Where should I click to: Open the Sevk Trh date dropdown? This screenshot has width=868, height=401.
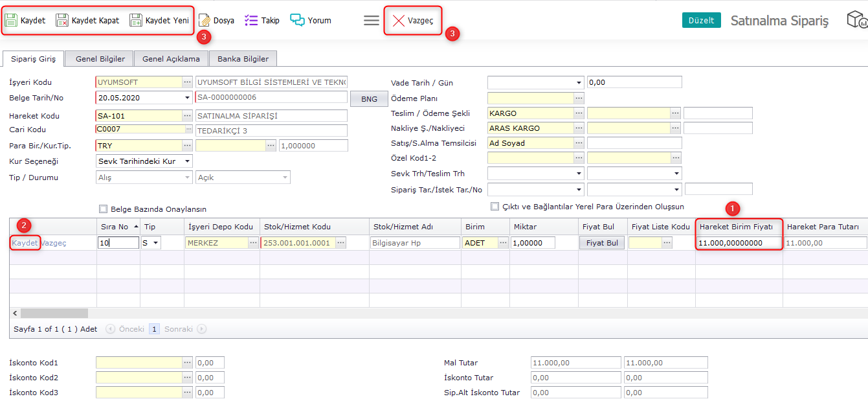579,174
